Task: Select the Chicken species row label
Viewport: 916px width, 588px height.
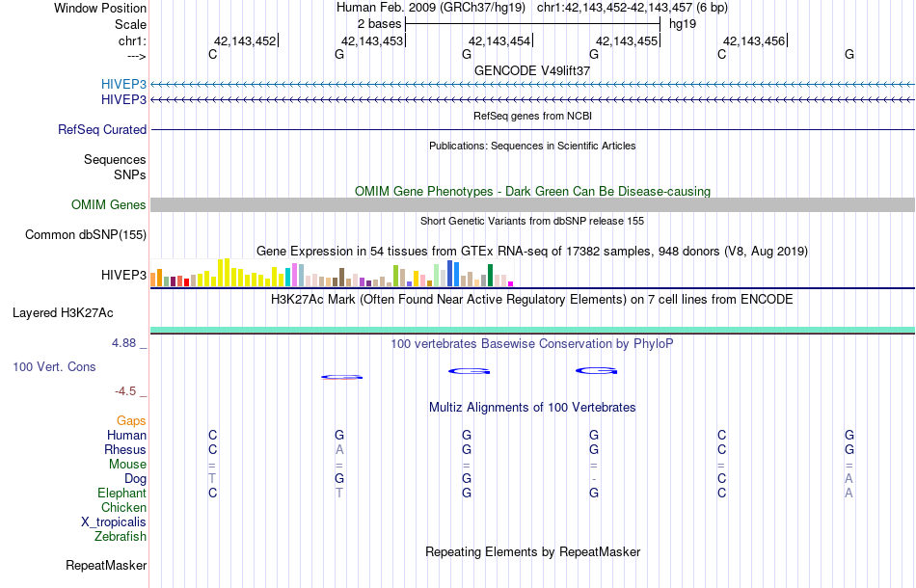Action: pos(123,507)
